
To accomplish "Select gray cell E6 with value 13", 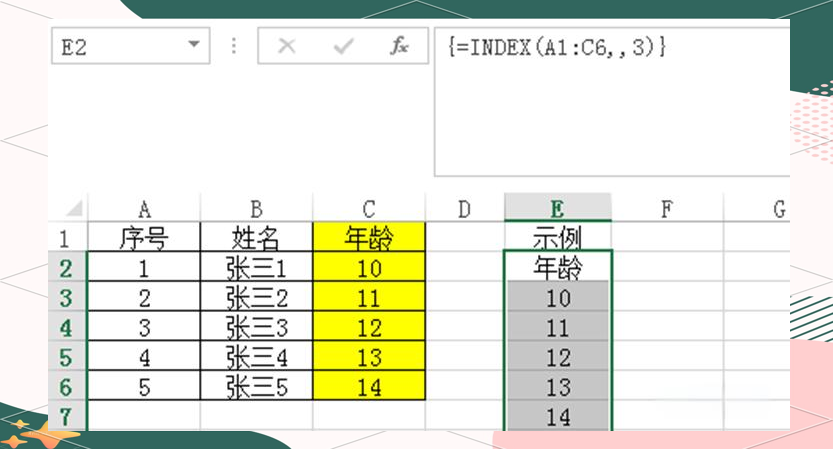I will tap(558, 386).
